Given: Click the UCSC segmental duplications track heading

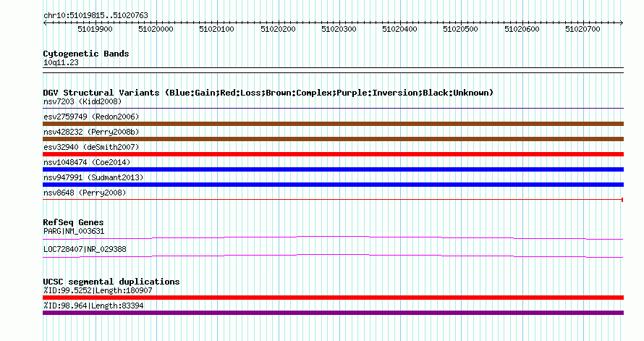Looking at the screenshot, I should pos(111,282).
